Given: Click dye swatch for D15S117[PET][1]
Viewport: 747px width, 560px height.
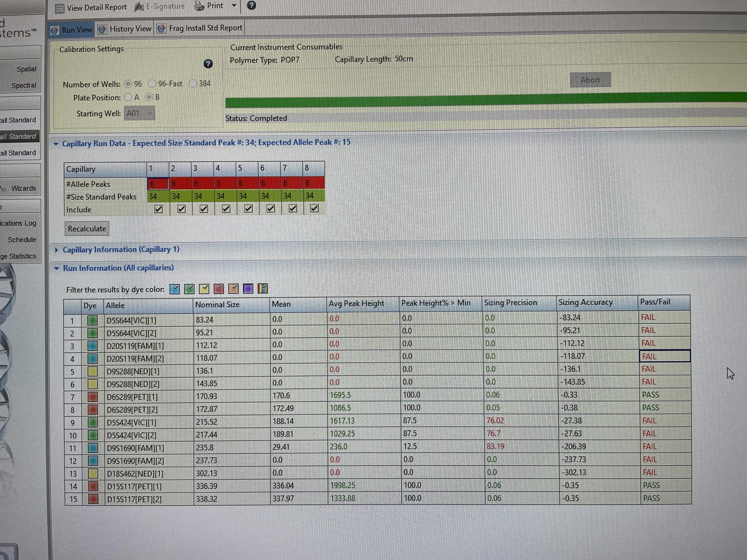Looking at the screenshot, I should 93,486.
